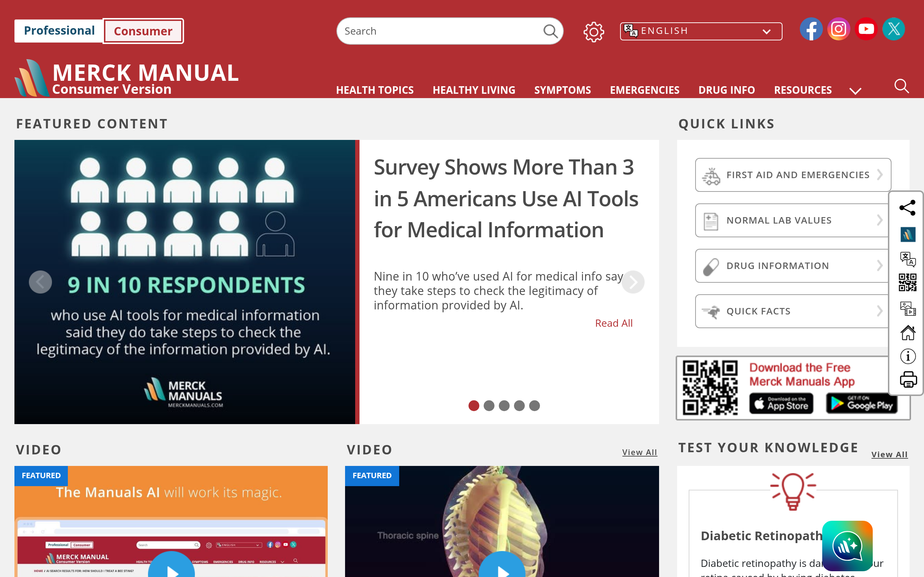This screenshot has width=924, height=577.
Task: Click the print icon in side toolbar
Action: point(908,379)
